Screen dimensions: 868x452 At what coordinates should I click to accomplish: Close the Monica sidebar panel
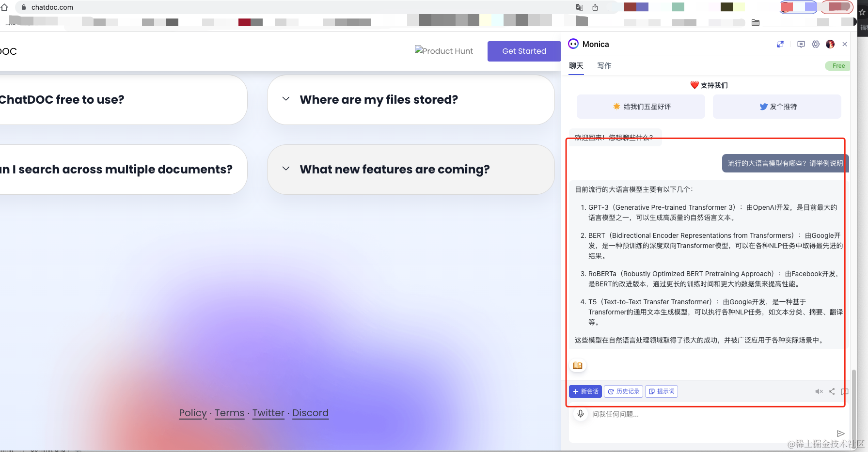tap(845, 44)
